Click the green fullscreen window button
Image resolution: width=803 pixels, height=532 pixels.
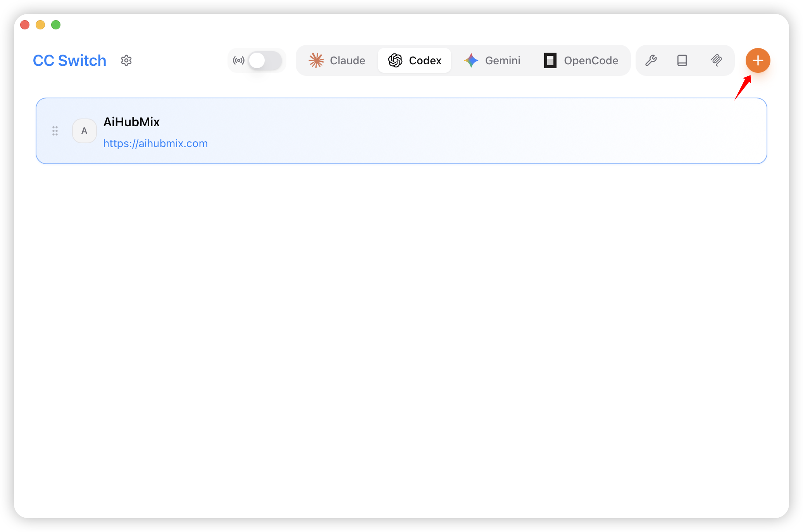(x=56, y=25)
